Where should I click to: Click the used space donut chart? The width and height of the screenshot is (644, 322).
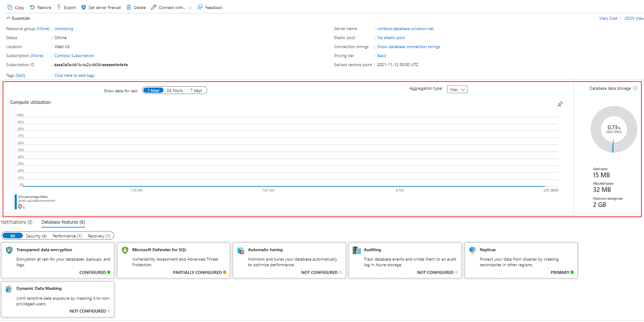click(x=614, y=129)
